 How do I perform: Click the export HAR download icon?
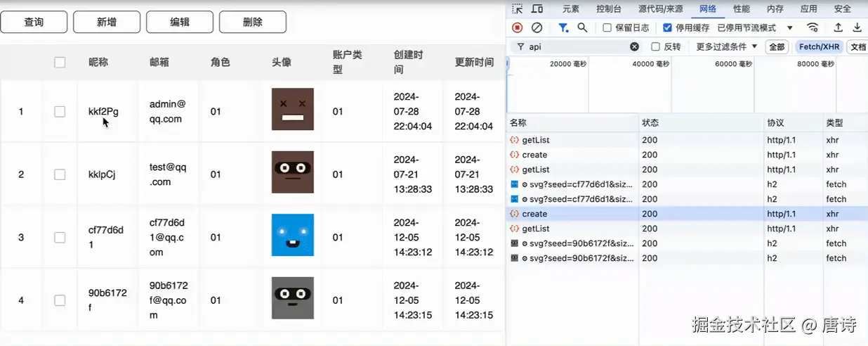pyautogui.click(x=857, y=27)
